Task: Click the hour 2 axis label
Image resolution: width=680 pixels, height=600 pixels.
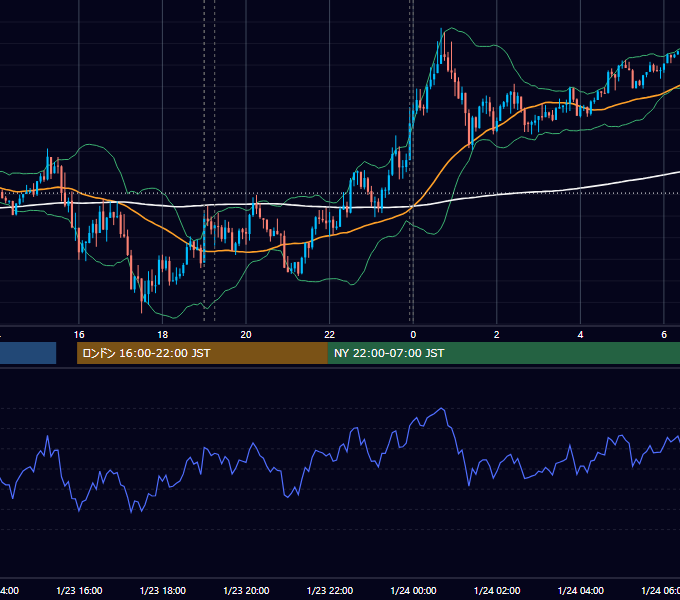Action: (497, 334)
